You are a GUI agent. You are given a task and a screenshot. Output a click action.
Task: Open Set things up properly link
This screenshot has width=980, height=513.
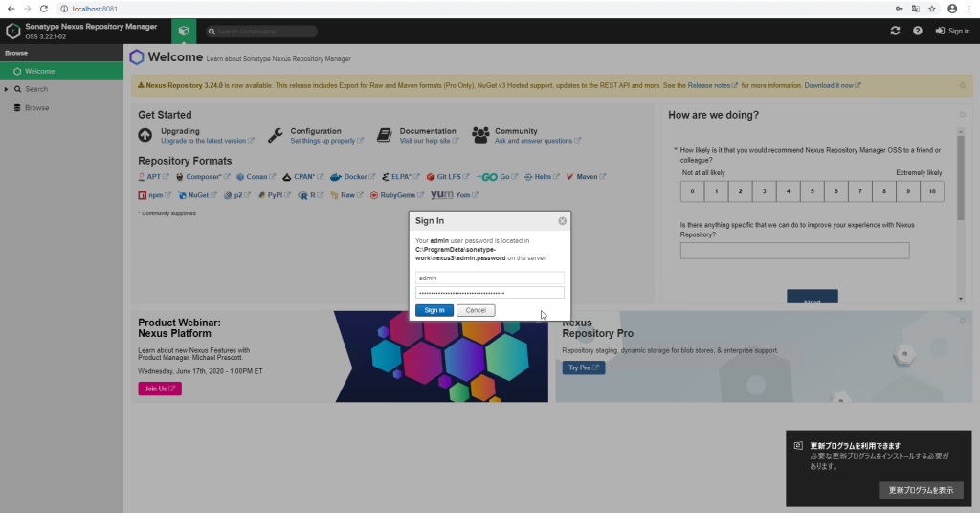click(x=326, y=141)
